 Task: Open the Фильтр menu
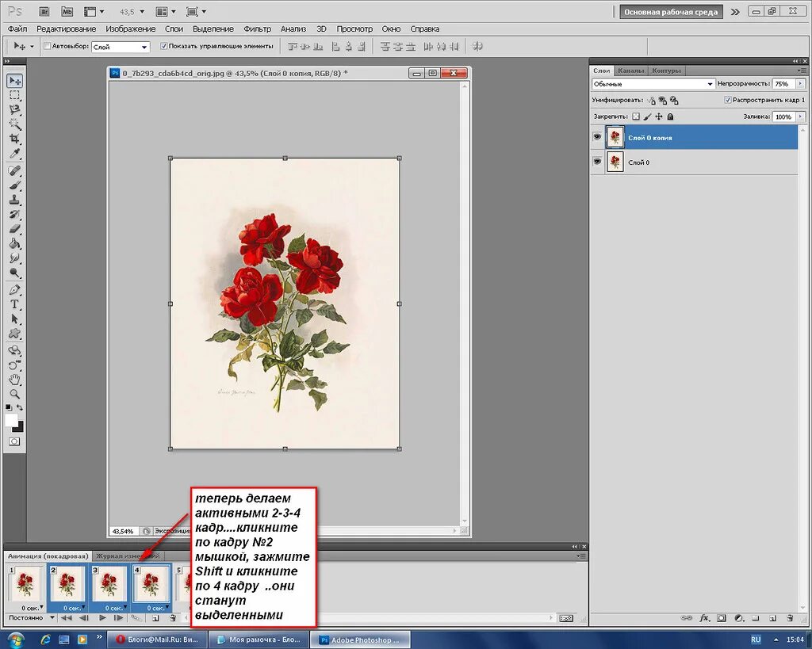point(258,29)
